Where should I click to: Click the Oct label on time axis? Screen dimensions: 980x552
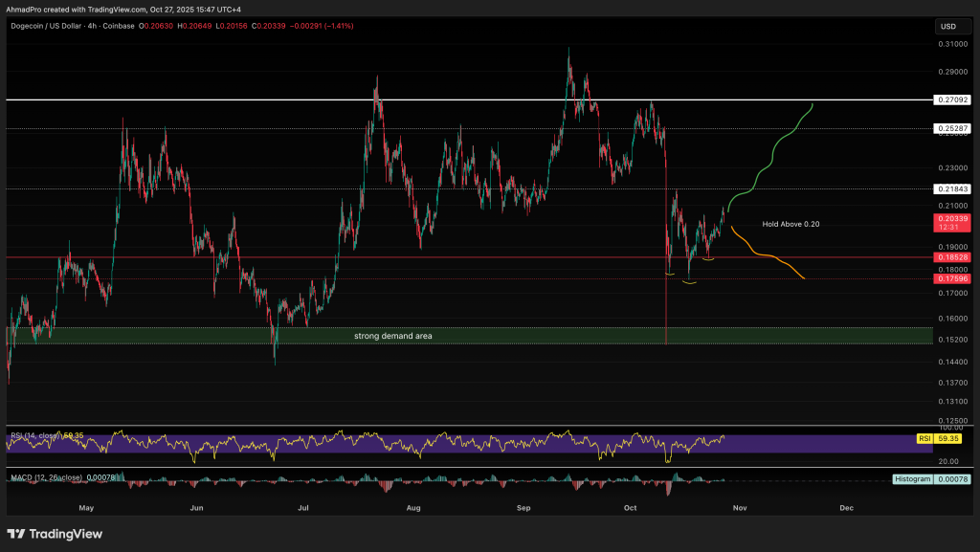630,508
